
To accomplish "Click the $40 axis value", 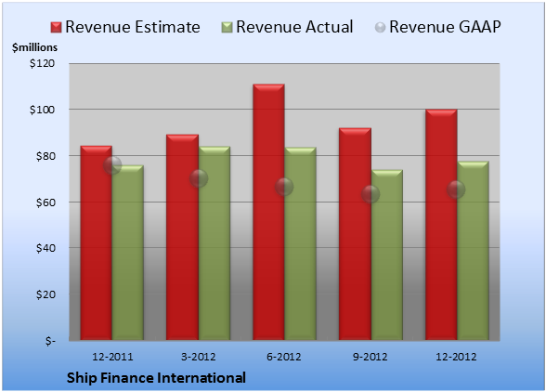I will tap(45, 248).
